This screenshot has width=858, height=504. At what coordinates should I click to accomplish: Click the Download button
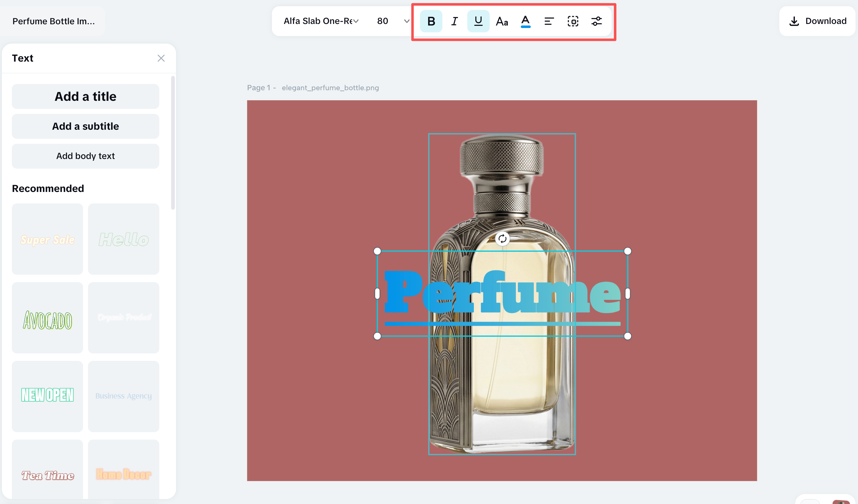click(x=818, y=21)
